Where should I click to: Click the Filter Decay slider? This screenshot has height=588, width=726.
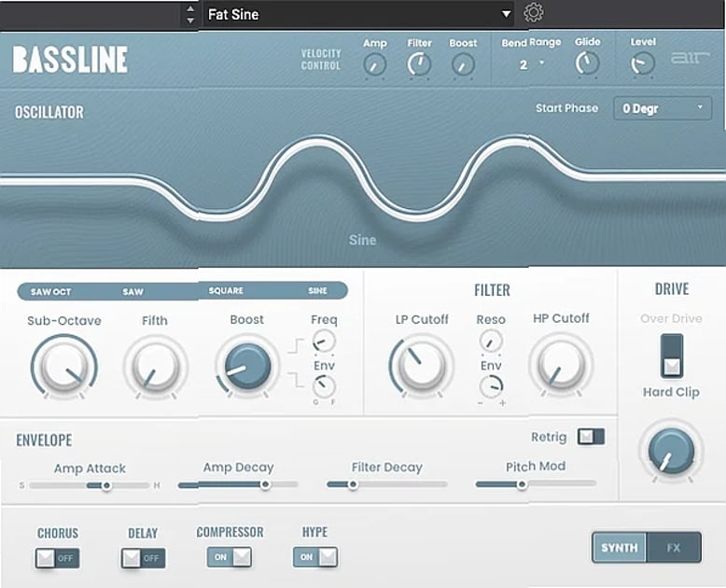pos(387,484)
